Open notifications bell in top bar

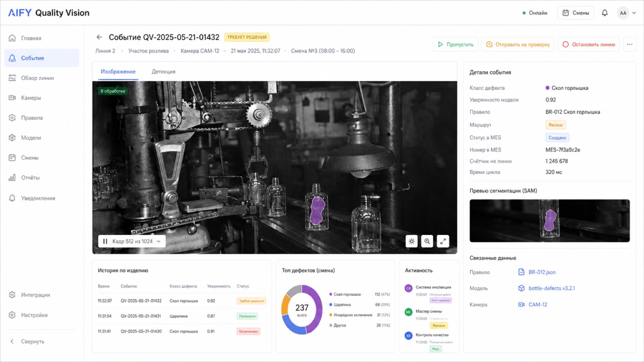605,13
